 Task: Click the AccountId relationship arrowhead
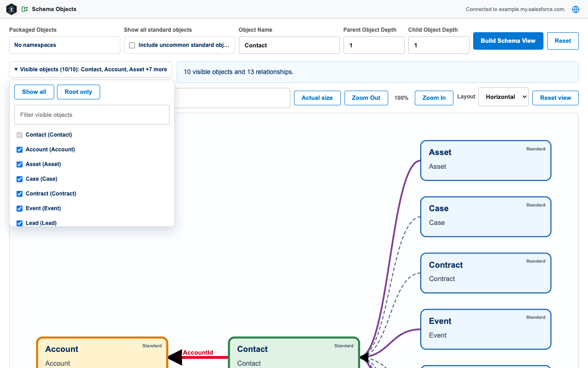click(175, 357)
